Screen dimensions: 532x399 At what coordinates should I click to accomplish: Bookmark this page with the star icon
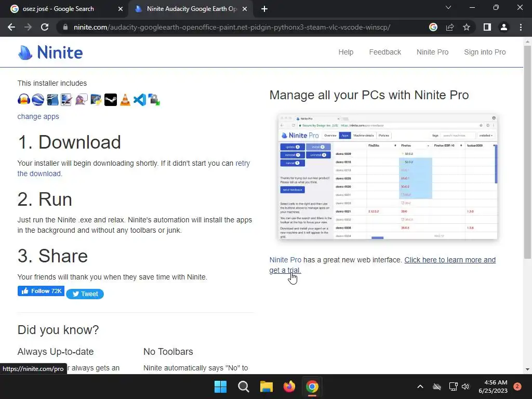(467, 27)
